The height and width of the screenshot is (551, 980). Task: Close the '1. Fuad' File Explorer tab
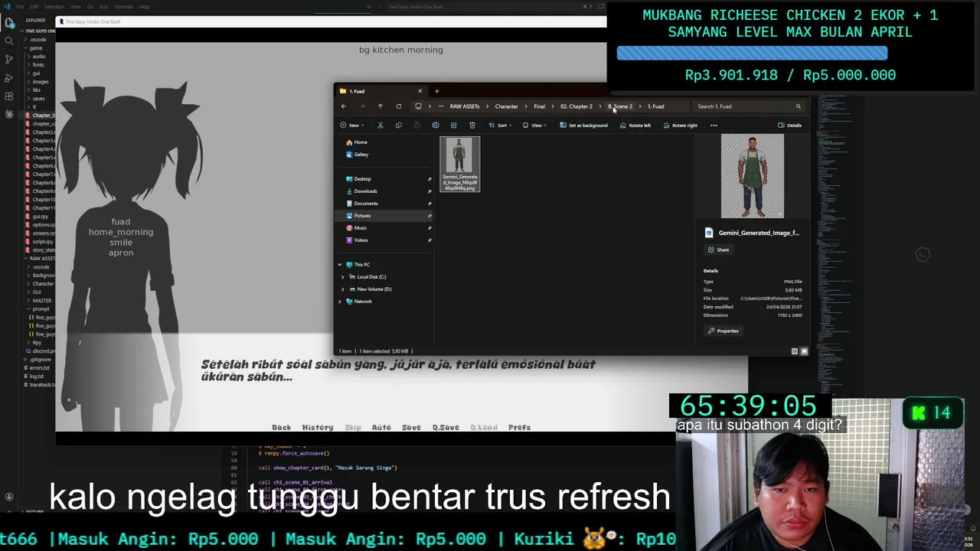click(x=420, y=91)
